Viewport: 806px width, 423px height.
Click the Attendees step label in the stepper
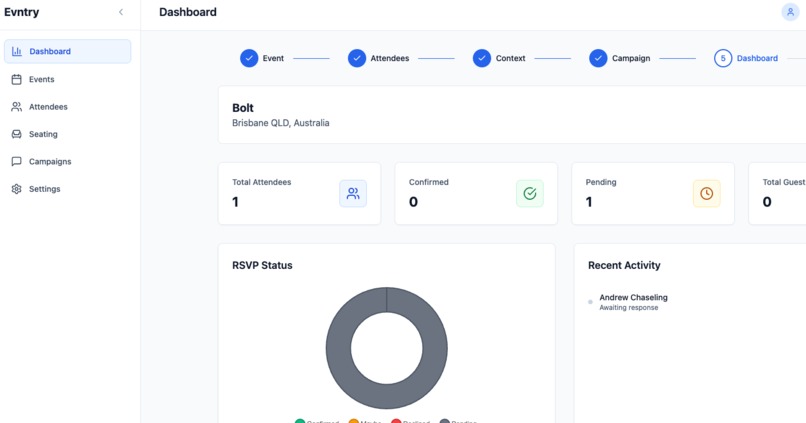(x=390, y=58)
